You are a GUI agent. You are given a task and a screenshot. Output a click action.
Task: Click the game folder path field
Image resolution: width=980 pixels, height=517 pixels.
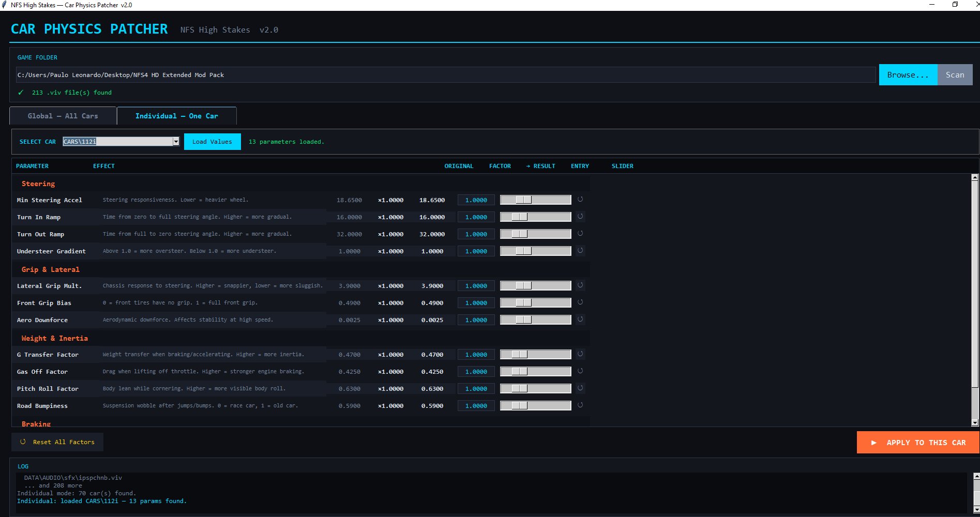[445, 75]
